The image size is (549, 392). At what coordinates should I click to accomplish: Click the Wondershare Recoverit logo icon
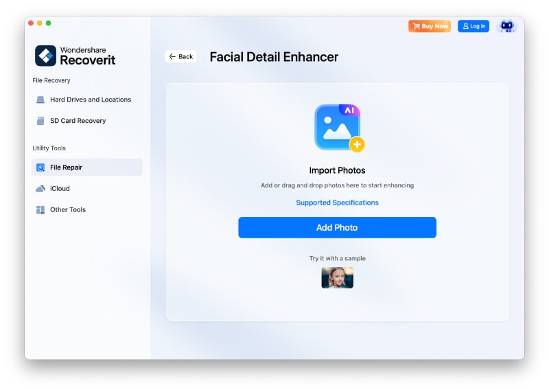45,56
